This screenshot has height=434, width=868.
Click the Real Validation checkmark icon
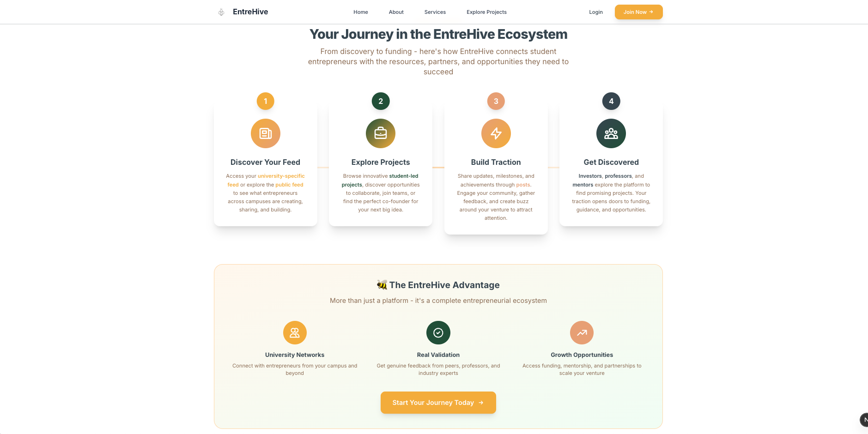[438, 332]
